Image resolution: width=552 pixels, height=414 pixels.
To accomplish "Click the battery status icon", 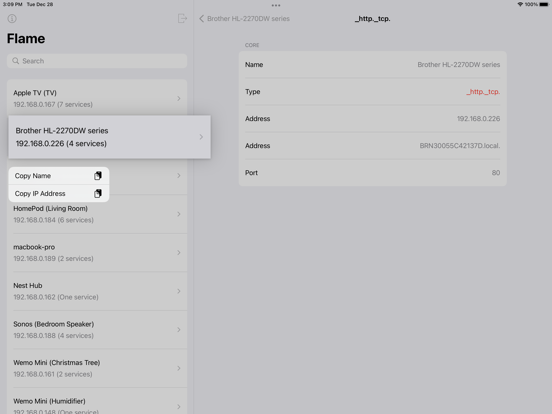I will coord(544,4).
